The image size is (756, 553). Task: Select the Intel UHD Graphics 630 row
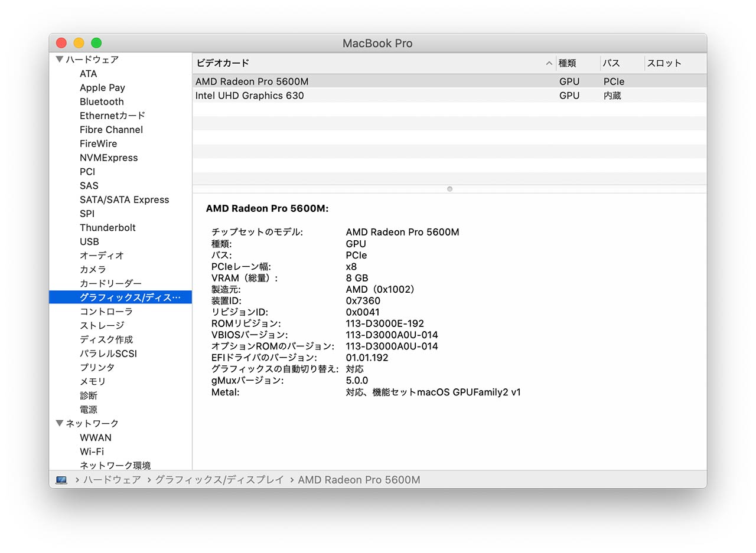point(449,95)
